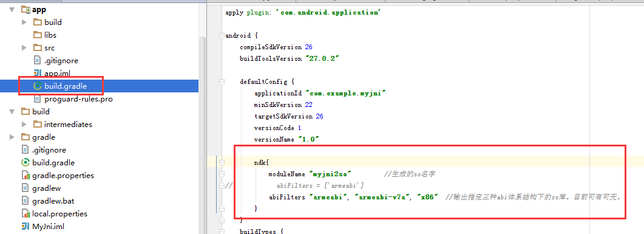Click the versionName "1.0" line
Screen dimensions: 644x234
(286, 139)
